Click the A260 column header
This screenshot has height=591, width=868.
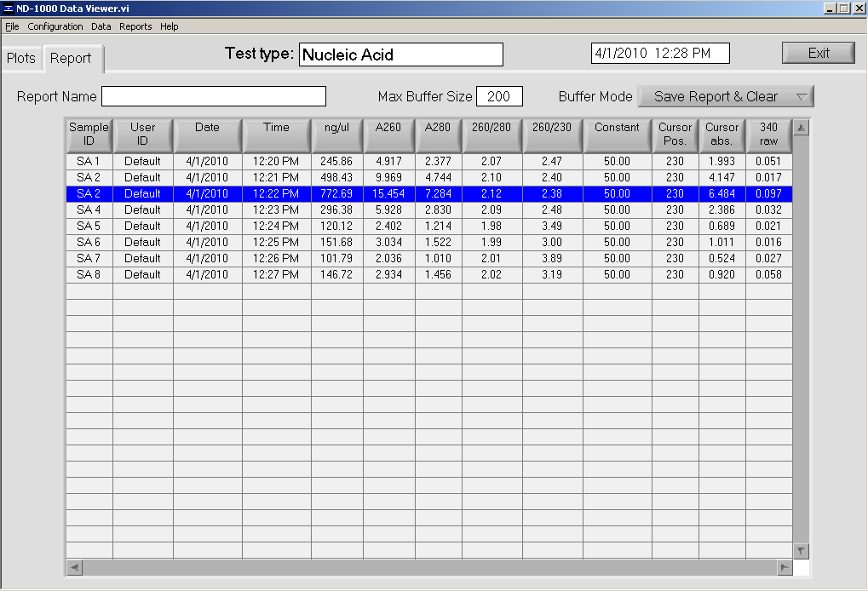388,135
